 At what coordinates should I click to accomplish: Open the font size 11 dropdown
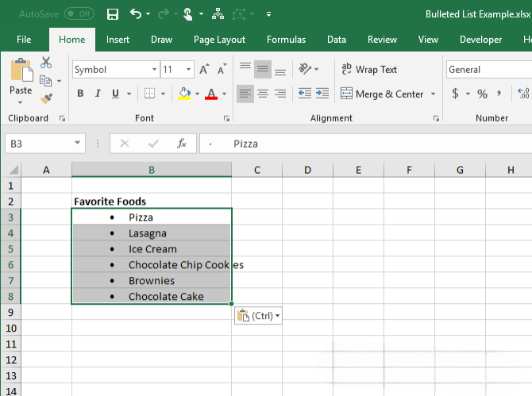(x=188, y=70)
